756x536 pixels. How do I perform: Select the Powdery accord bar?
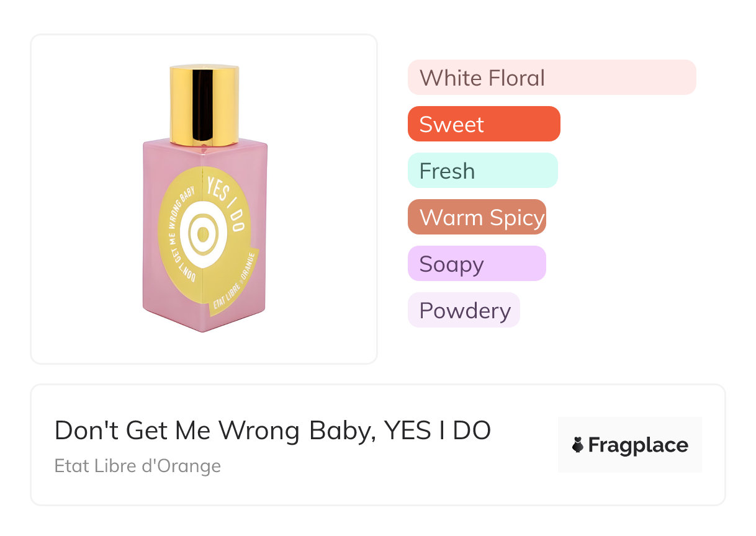point(464,310)
